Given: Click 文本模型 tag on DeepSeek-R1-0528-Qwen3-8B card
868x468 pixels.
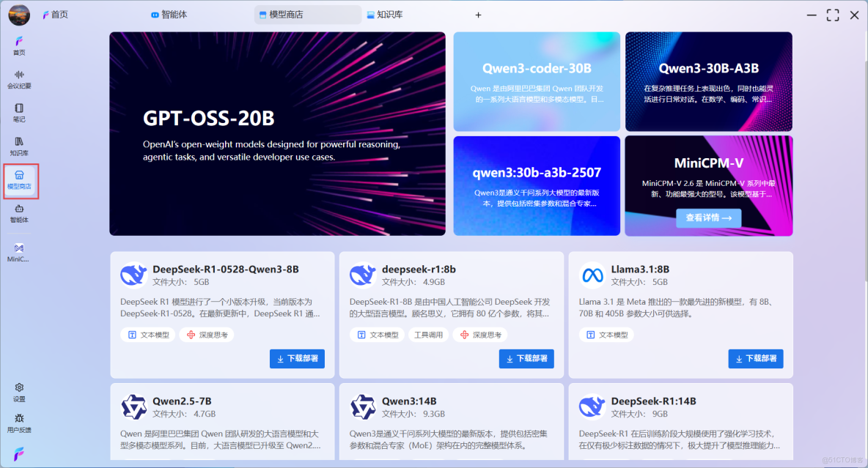Looking at the screenshot, I should [x=148, y=335].
